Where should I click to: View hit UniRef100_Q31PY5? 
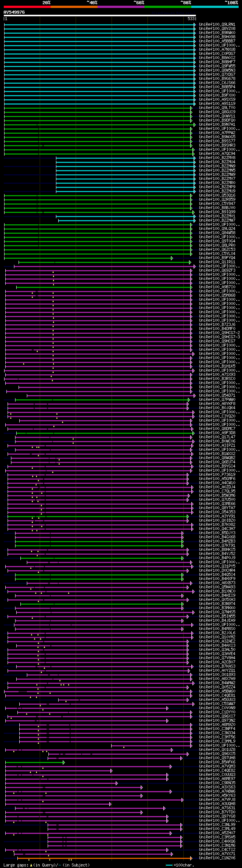pyautogui.click(x=217, y=566)
